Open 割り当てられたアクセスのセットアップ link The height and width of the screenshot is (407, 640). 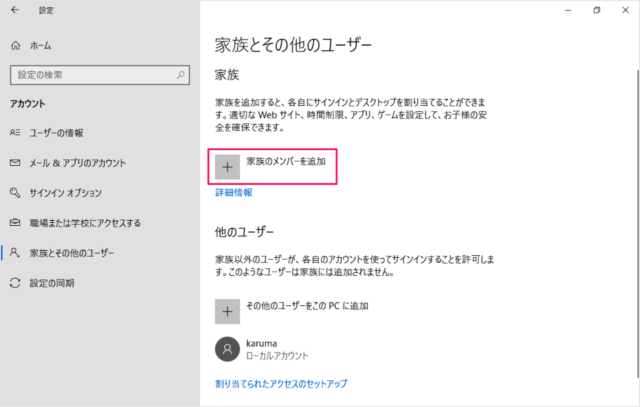point(281,383)
